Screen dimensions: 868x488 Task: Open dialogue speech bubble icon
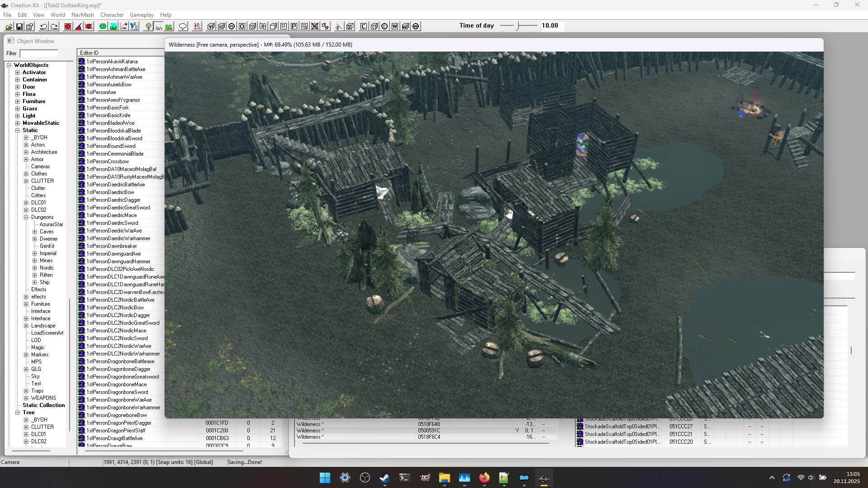click(183, 27)
